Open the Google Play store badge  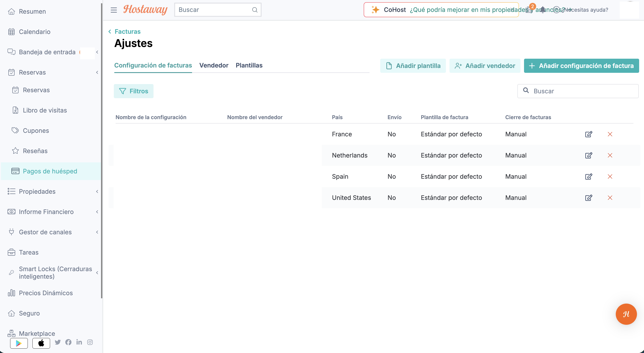[x=19, y=343]
